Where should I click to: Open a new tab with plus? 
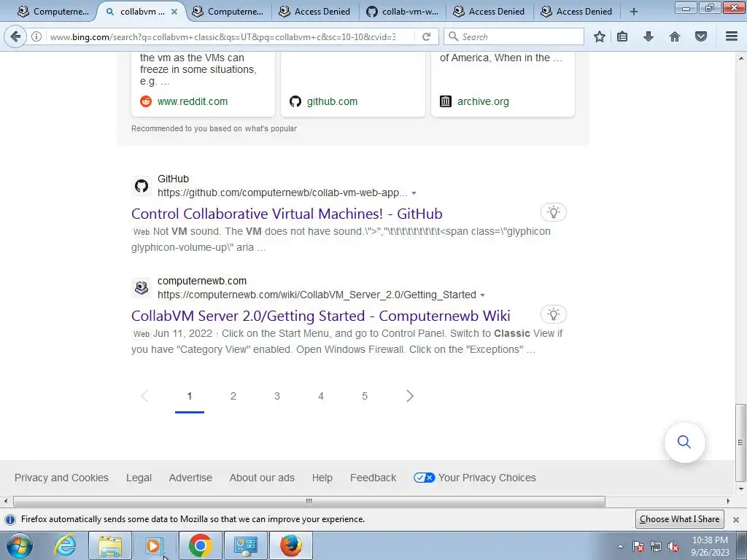(x=634, y=12)
